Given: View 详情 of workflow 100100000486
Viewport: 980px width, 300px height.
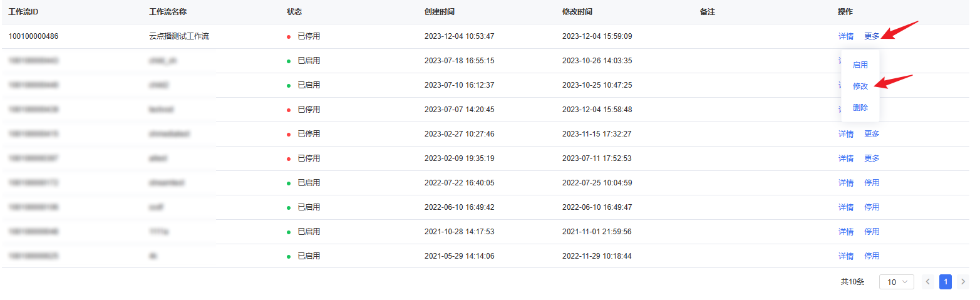Looking at the screenshot, I should (846, 36).
